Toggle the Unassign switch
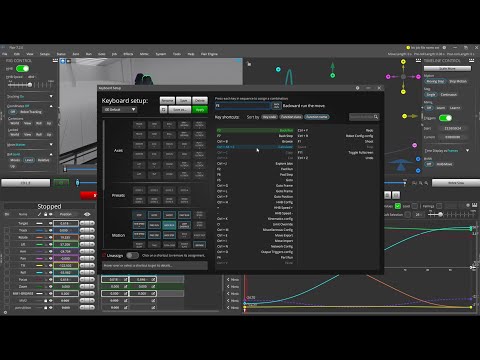480x360 pixels. pos(132,256)
